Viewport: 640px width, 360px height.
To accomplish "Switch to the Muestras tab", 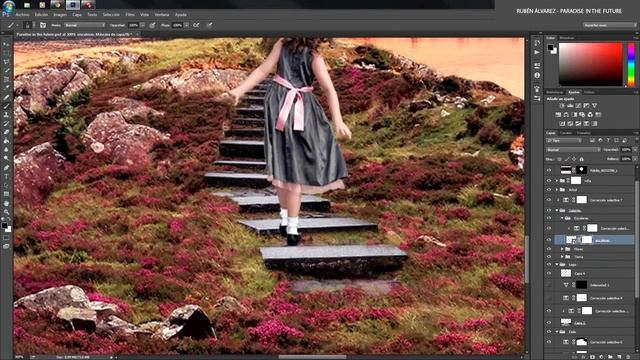I will click(567, 38).
